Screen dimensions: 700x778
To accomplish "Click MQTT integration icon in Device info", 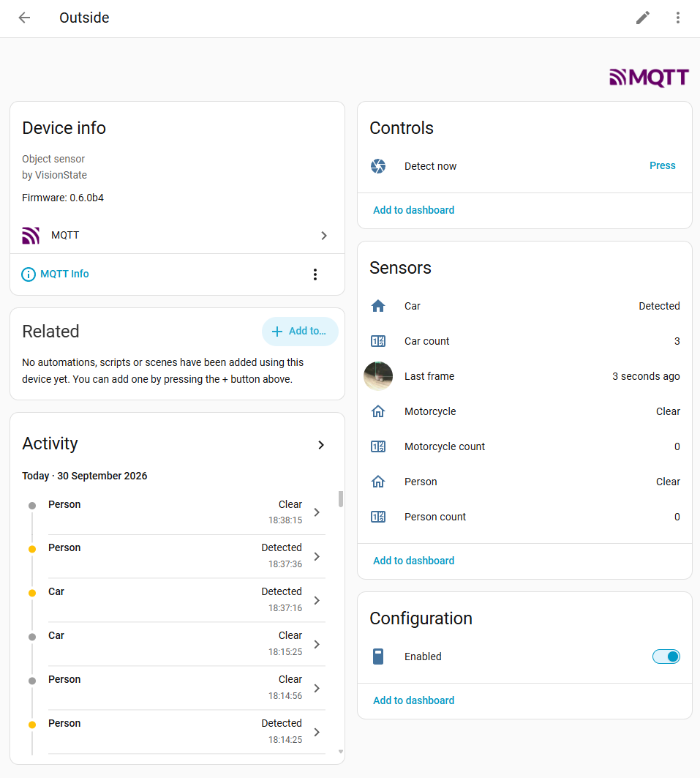I will click(x=31, y=235).
